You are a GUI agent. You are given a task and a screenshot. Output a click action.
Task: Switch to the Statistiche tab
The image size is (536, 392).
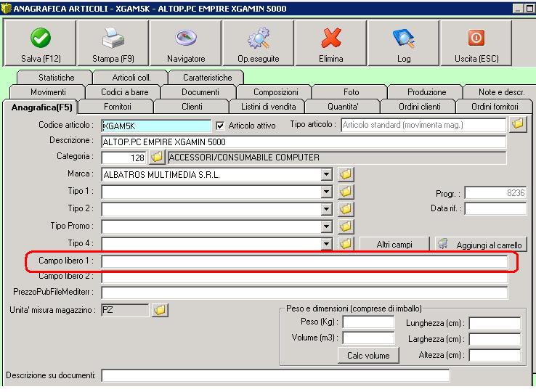pos(54,78)
